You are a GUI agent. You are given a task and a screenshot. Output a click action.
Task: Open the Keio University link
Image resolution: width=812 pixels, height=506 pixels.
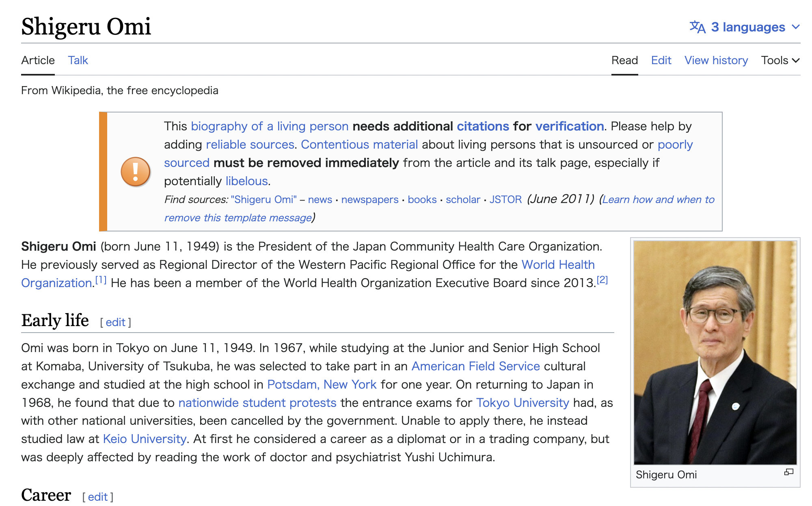(x=145, y=439)
